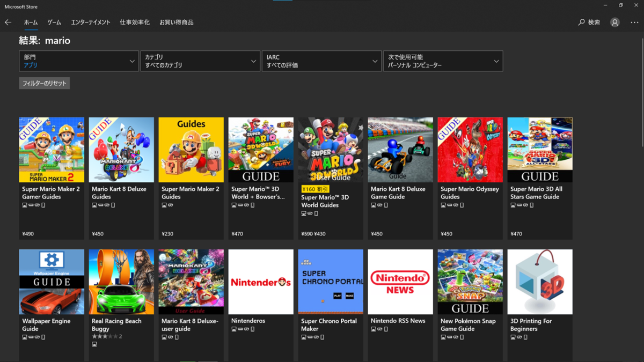Open 3D Printing For Beginners thumbnail
This screenshot has height=362, width=644.
[x=540, y=282]
